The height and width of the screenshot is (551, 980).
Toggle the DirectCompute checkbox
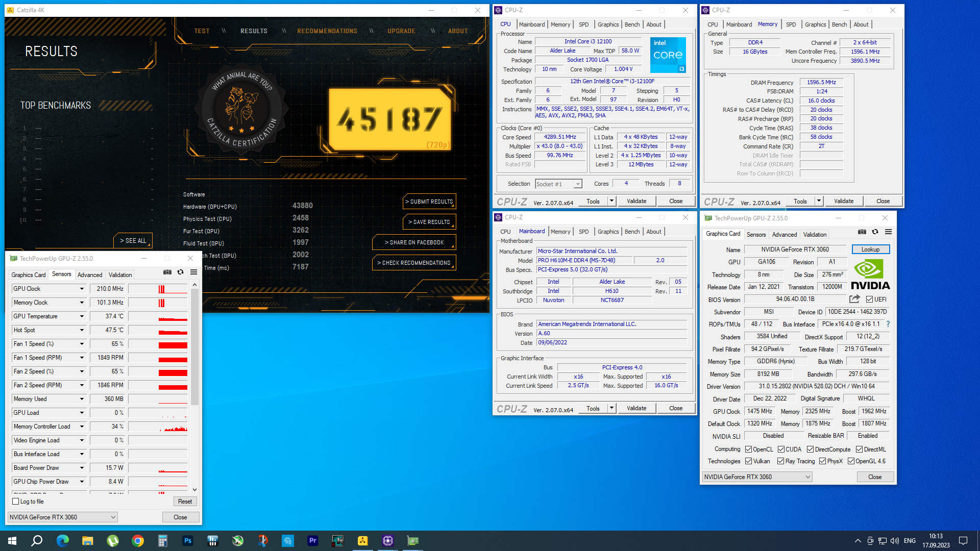click(x=810, y=449)
